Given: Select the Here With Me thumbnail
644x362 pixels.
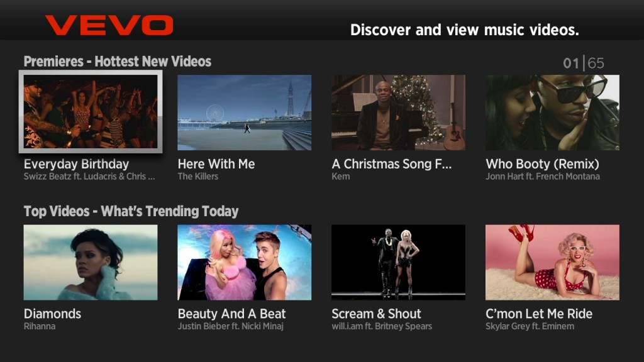Looking at the screenshot, I should pyautogui.click(x=245, y=112).
